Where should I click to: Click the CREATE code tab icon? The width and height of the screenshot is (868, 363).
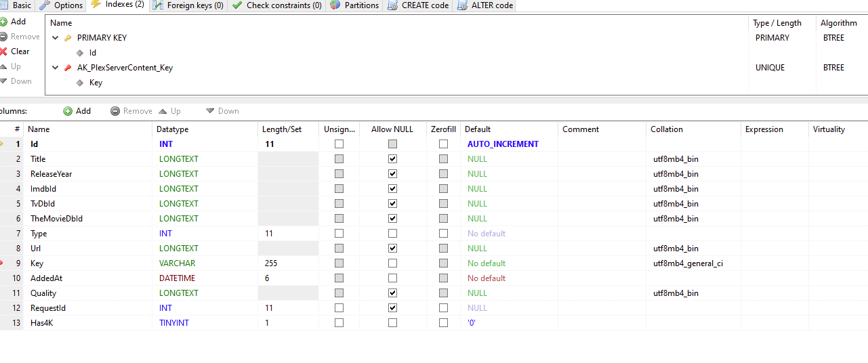tap(392, 5)
